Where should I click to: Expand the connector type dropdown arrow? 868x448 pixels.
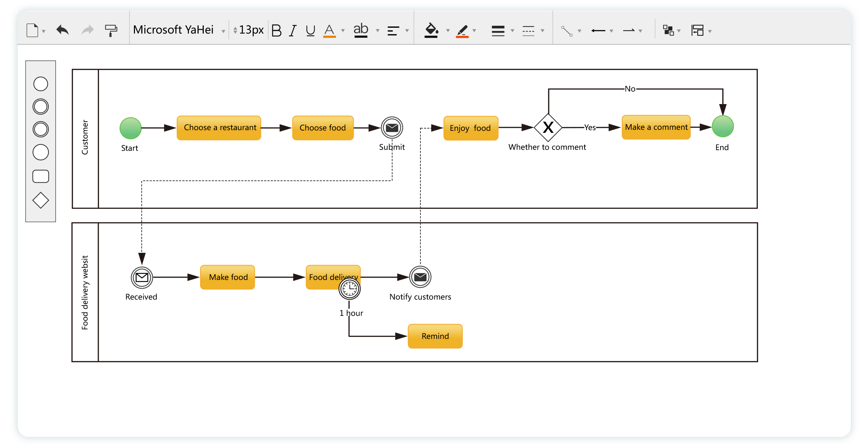(579, 31)
